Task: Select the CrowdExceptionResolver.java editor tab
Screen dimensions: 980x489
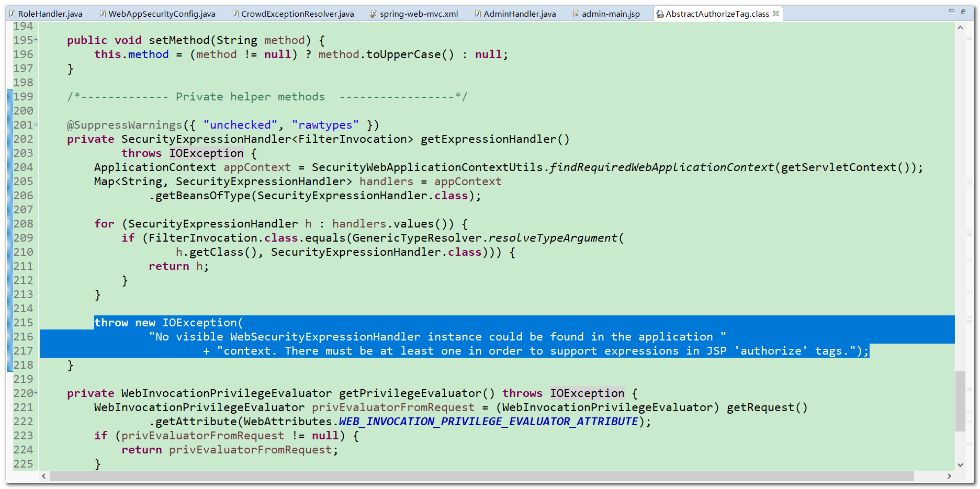Action: click(x=293, y=14)
